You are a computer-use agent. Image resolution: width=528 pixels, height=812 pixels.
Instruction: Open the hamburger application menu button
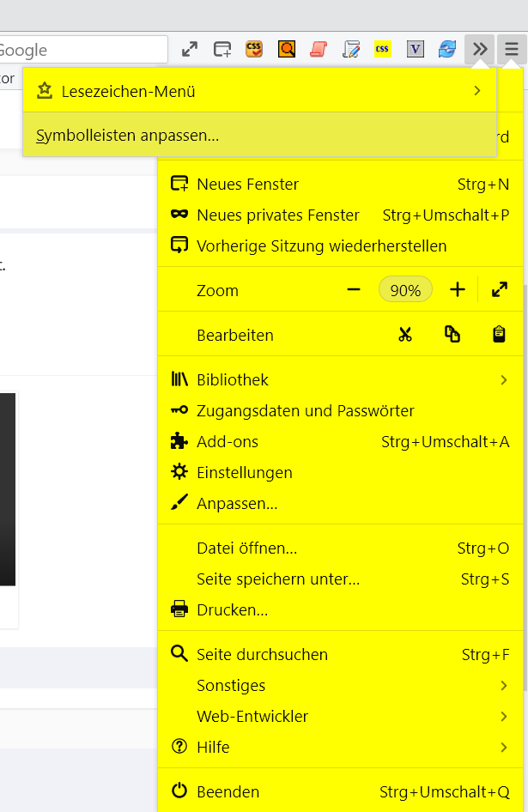[512, 49]
